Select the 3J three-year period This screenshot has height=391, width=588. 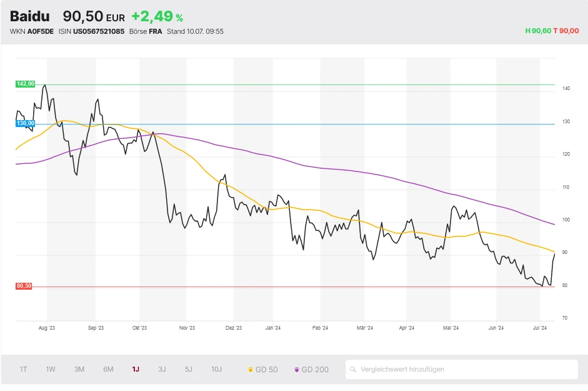coord(162,370)
